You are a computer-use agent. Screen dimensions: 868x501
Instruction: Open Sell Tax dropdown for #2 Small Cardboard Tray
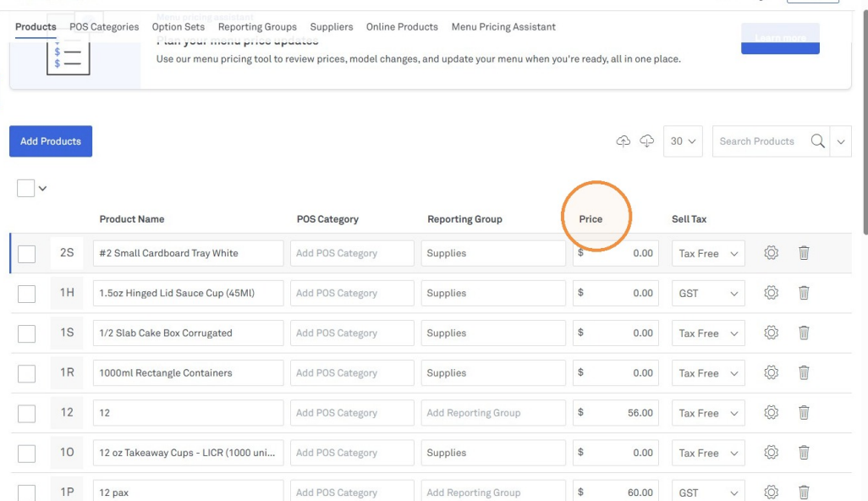coord(708,254)
